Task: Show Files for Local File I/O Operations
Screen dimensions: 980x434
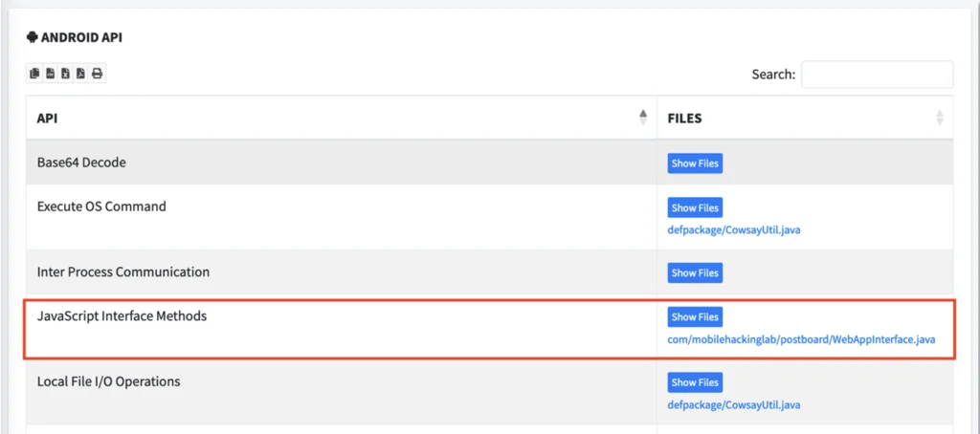Action: [x=695, y=382]
